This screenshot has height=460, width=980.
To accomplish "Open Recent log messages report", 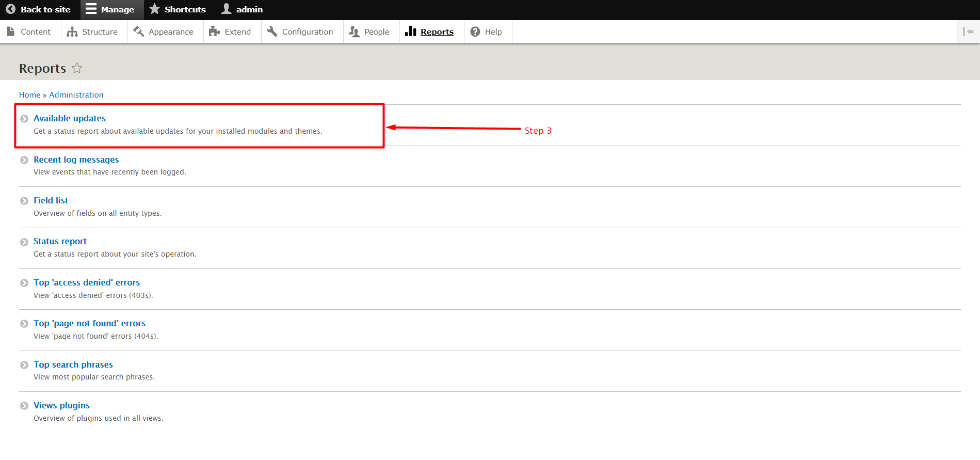I will [x=76, y=160].
